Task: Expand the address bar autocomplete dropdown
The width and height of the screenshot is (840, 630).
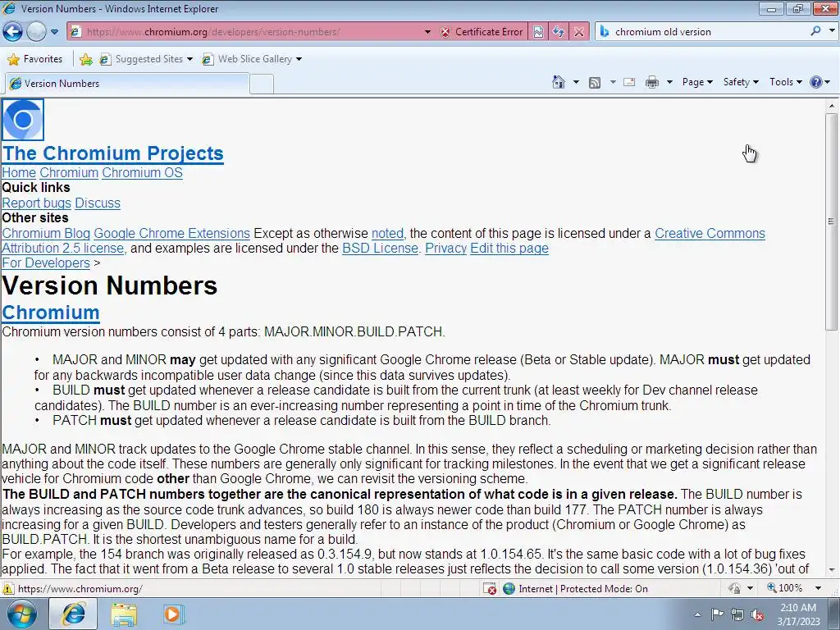Action: tap(427, 32)
